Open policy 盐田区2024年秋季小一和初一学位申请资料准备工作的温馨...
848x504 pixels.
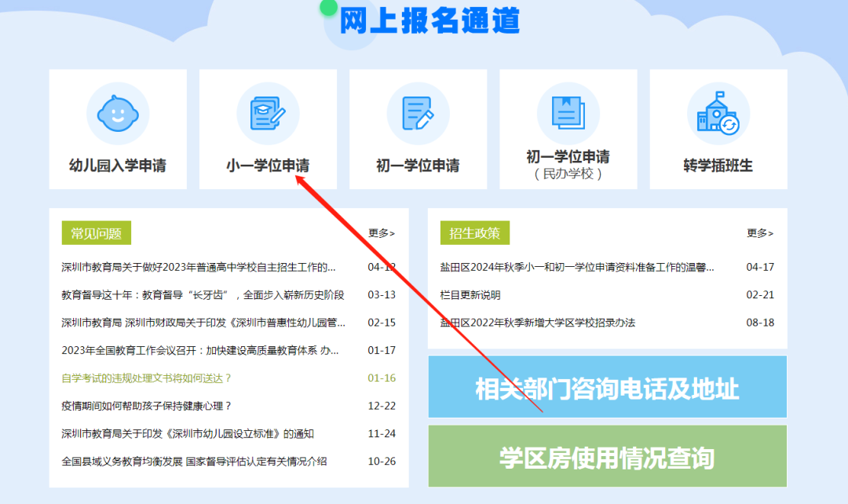click(577, 267)
